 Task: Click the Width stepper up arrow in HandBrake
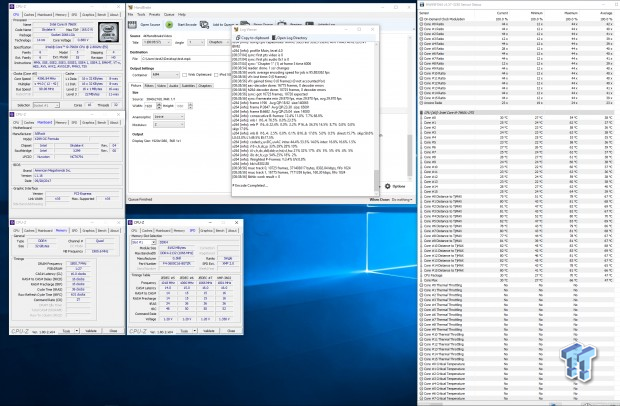point(159,104)
